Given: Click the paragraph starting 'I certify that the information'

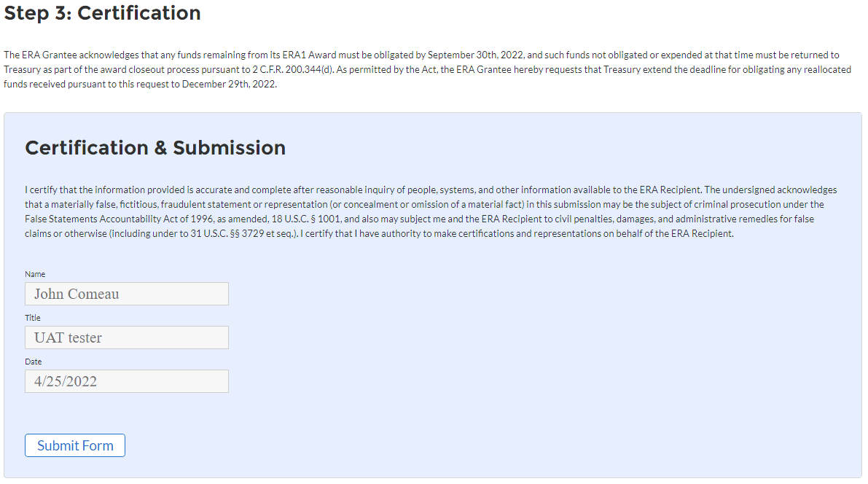Looking at the screenshot, I should point(430,211).
